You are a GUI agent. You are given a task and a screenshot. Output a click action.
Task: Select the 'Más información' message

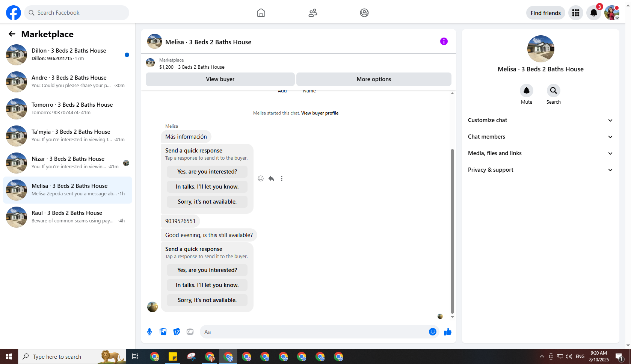point(186,137)
